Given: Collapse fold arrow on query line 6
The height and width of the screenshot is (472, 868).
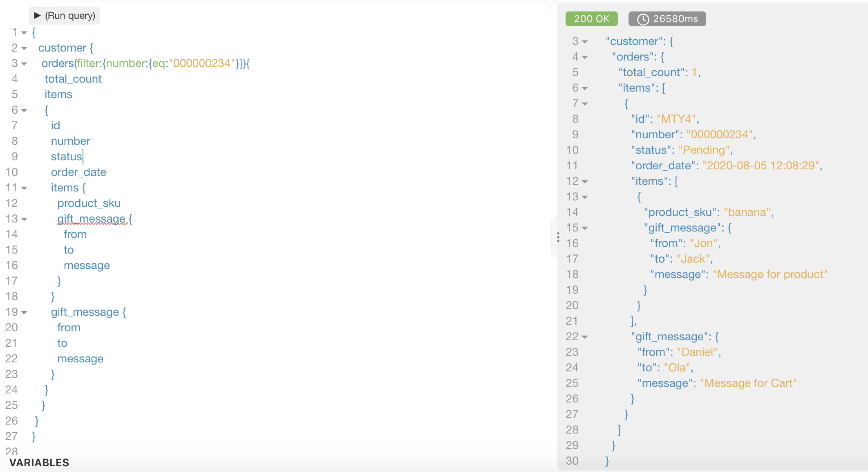Looking at the screenshot, I should 24,110.
